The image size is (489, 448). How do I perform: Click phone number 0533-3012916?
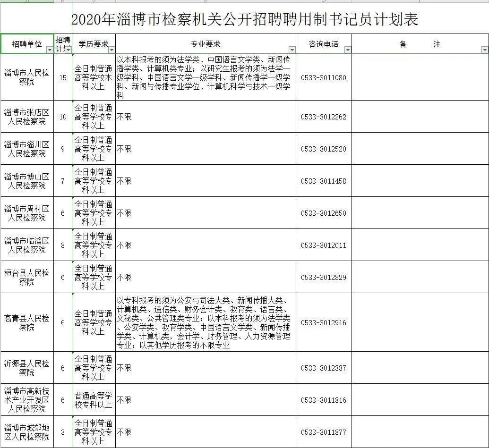(324, 323)
